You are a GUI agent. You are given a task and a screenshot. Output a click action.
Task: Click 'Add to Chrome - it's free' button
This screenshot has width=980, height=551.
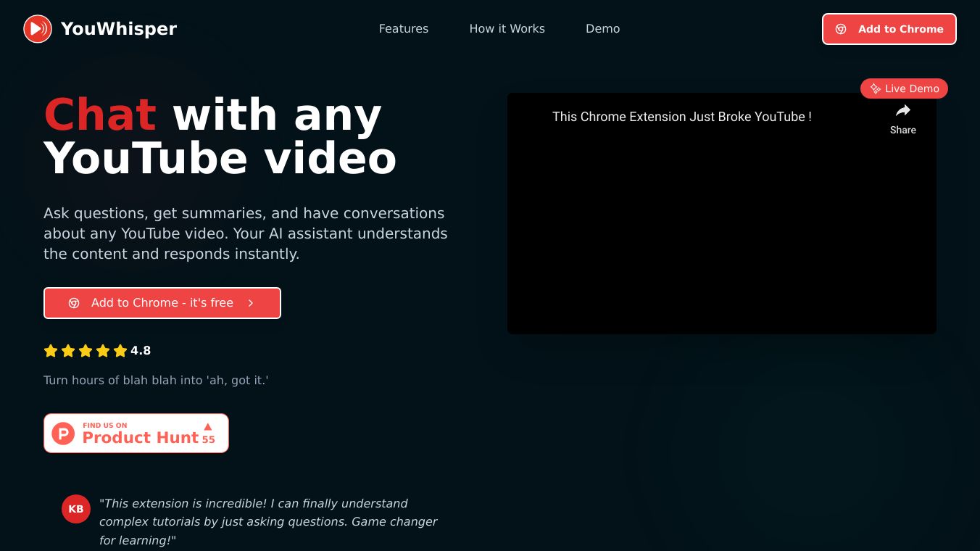162,303
